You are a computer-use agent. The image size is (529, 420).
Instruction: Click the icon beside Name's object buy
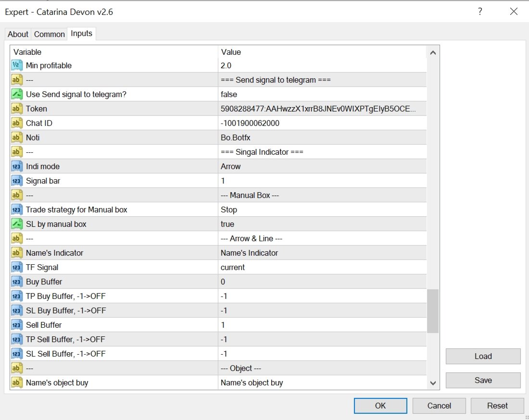click(17, 383)
